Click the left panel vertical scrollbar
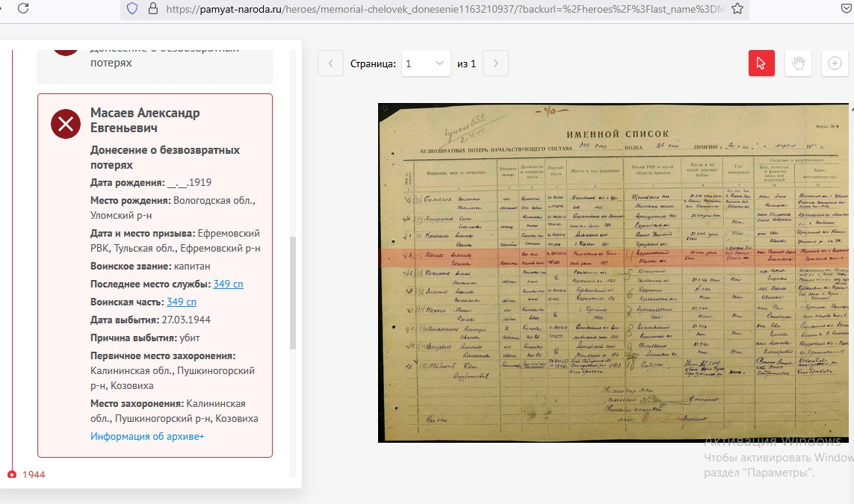Image resolution: width=854 pixels, height=504 pixels. [292, 293]
